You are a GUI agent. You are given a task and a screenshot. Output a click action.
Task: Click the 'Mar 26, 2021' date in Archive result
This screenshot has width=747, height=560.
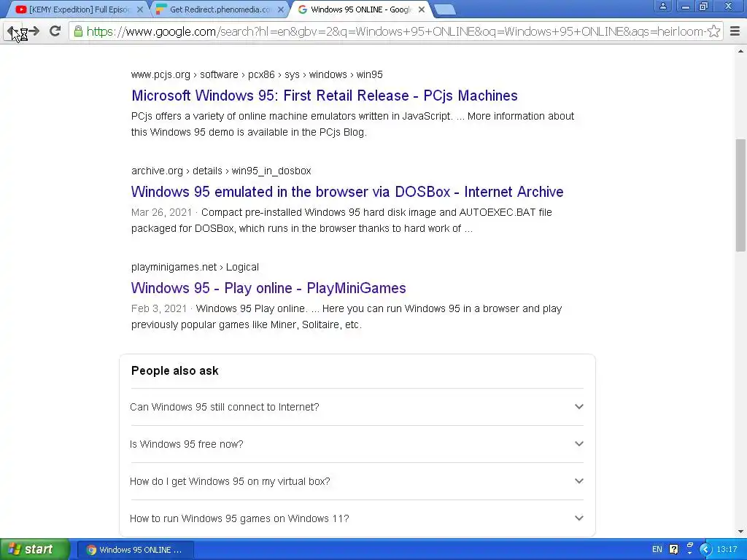(161, 212)
